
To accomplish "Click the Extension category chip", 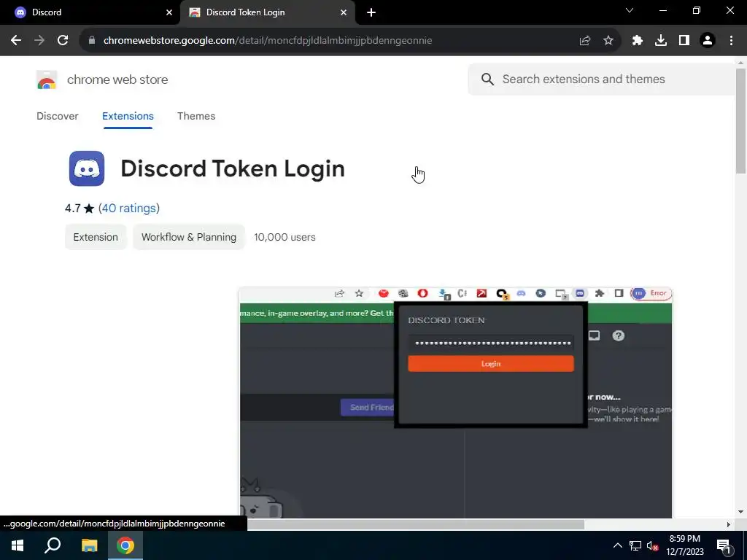I will [x=96, y=237].
